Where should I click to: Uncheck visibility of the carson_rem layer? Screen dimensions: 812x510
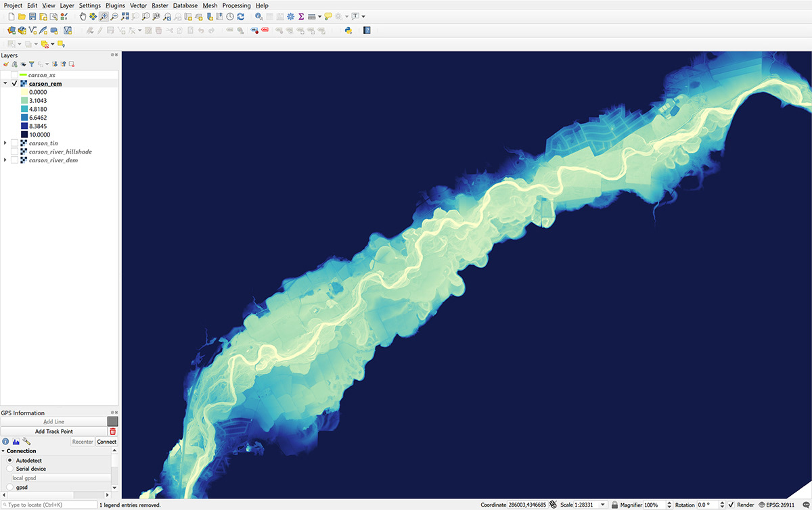click(x=14, y=83)
